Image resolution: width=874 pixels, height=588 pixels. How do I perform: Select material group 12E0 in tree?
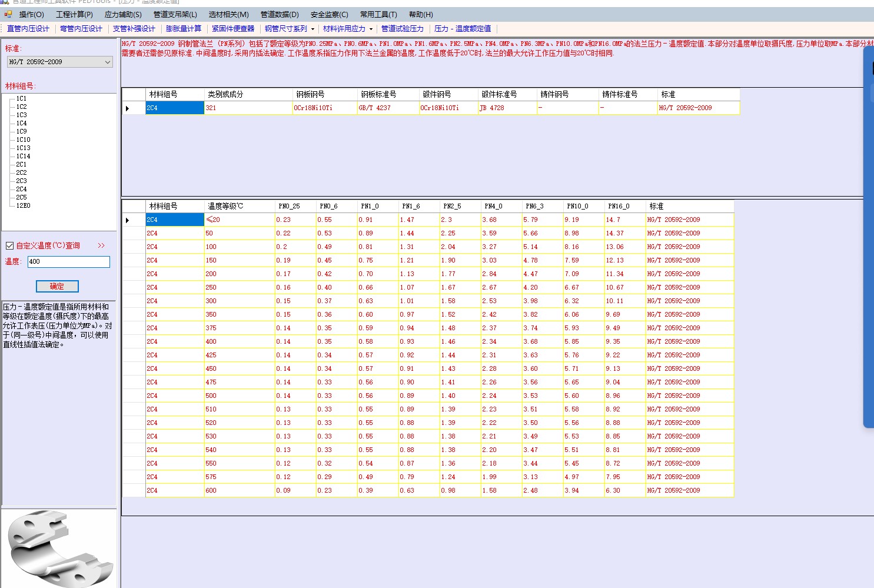click(23, 205)
